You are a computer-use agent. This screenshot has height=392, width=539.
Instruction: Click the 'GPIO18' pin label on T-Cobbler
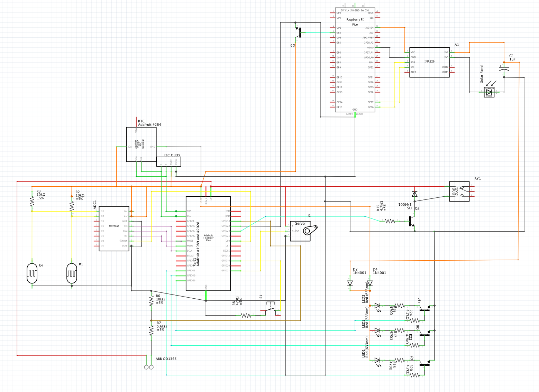[226, 221]
